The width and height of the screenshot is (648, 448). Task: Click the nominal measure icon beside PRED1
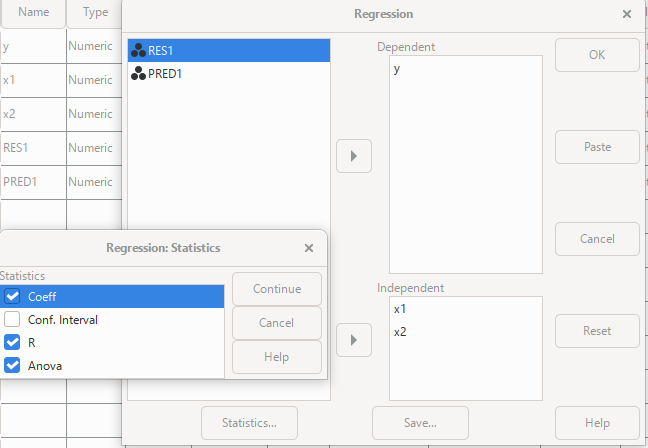tap(138, 74)
